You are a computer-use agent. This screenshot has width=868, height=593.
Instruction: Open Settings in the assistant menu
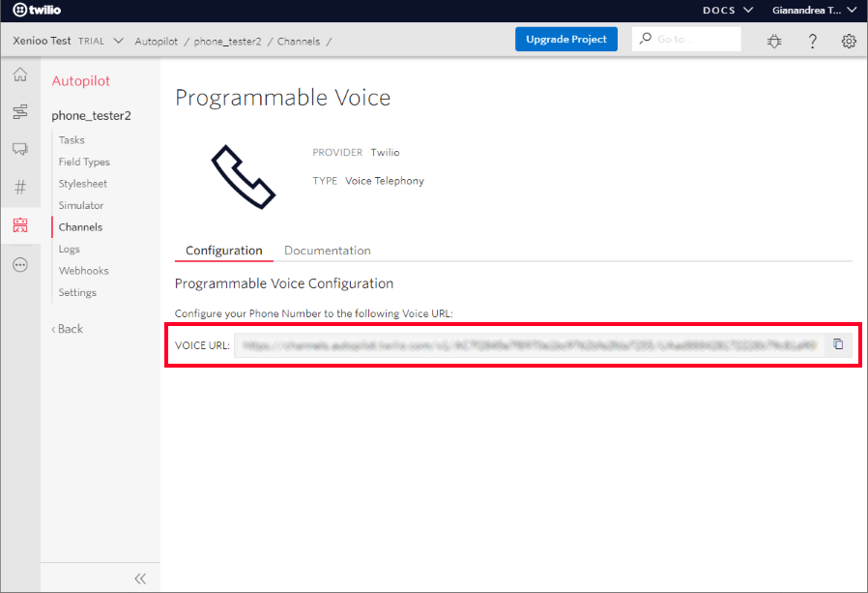(77, 292)
